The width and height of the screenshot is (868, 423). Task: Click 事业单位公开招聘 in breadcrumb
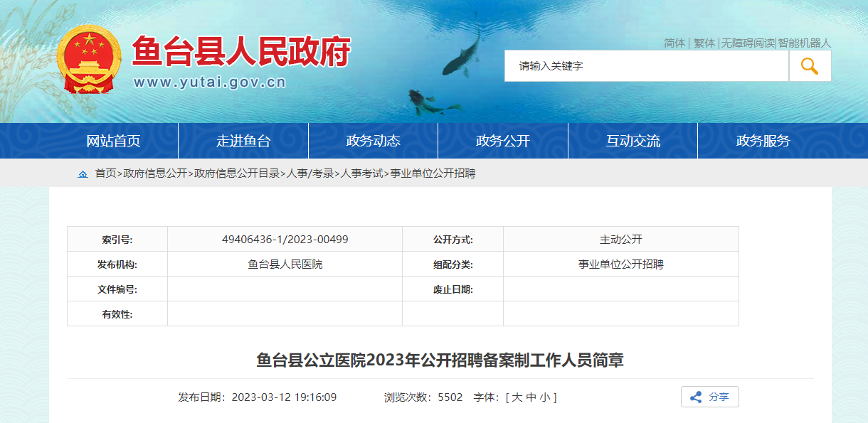[433, 173]
